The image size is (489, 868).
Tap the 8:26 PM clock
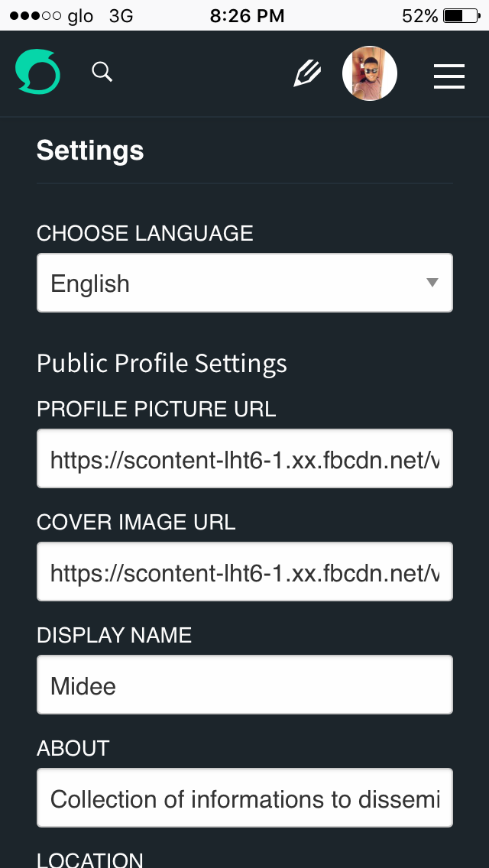(x=247, y=16)
